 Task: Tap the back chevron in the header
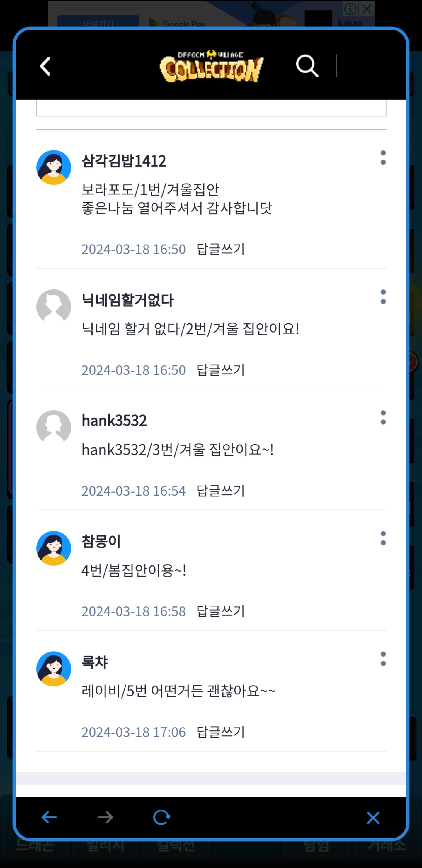(x=45, y=66)
